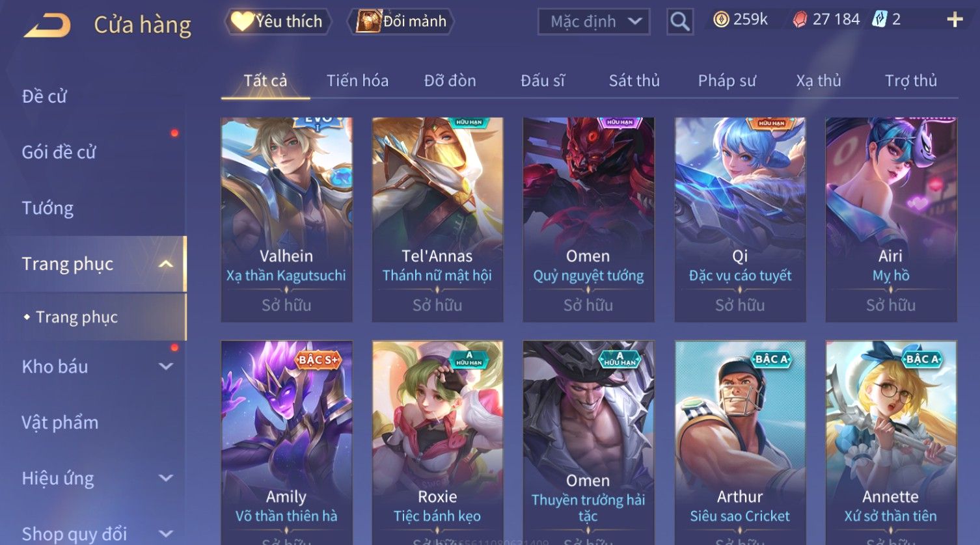
Task: Open Arthur Siêu sao Cricket skin card
Action: coord(740,442)
